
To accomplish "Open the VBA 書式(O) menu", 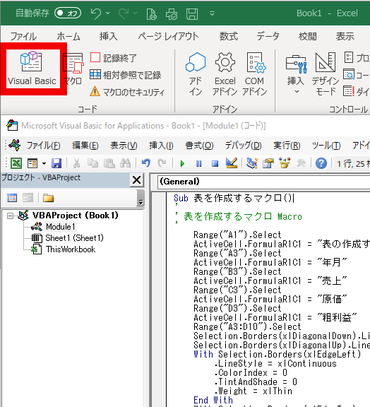I will click(x=199, y=145).
